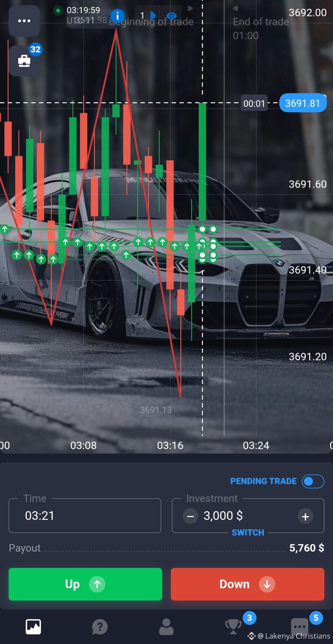
Task: Tap the current price label 3691.81
Action: pos(303,103)
